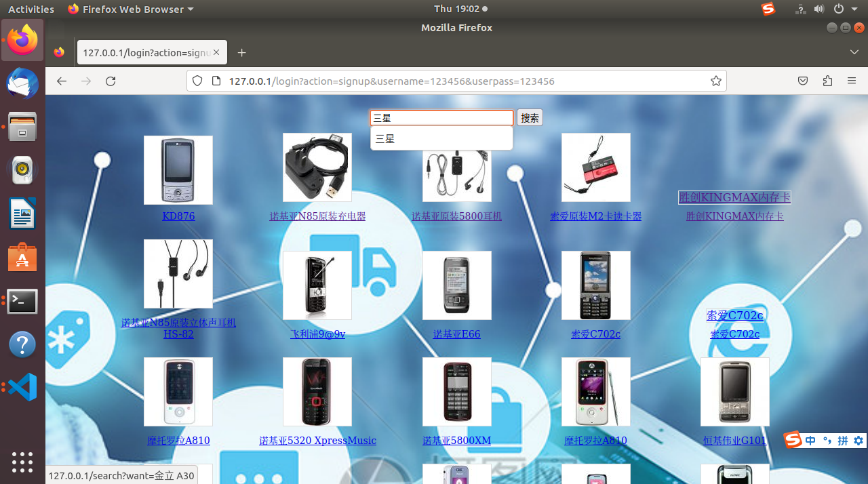Open the clock showing Thu 19:02

click(460, 9)
